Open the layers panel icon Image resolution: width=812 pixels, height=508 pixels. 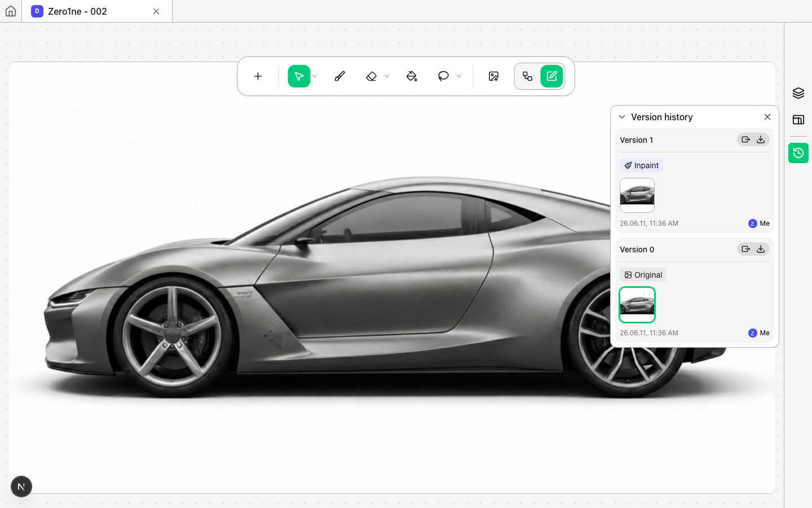click(798, 93)
